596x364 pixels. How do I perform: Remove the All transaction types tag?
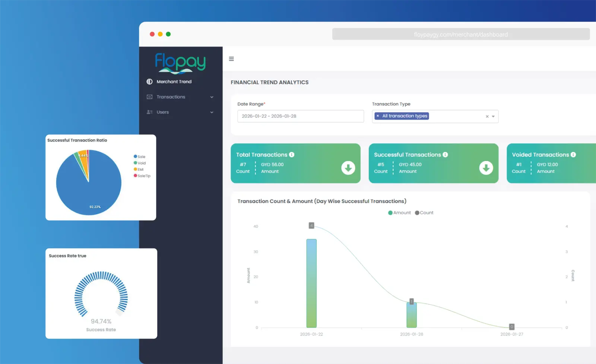tap(378, 116)
